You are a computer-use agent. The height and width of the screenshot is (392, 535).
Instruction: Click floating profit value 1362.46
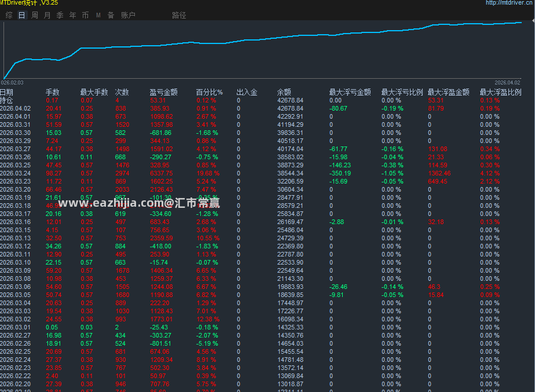click(x=439, y=173)
